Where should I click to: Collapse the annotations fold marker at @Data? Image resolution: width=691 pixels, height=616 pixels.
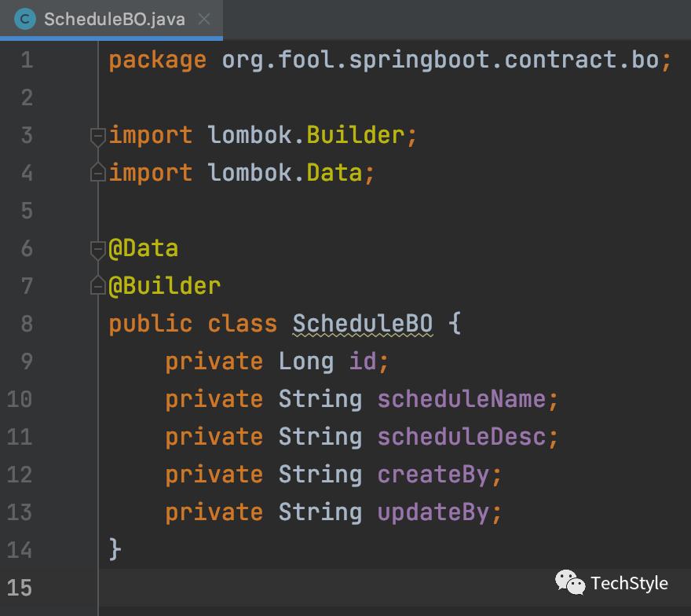(x=98, y=249)
